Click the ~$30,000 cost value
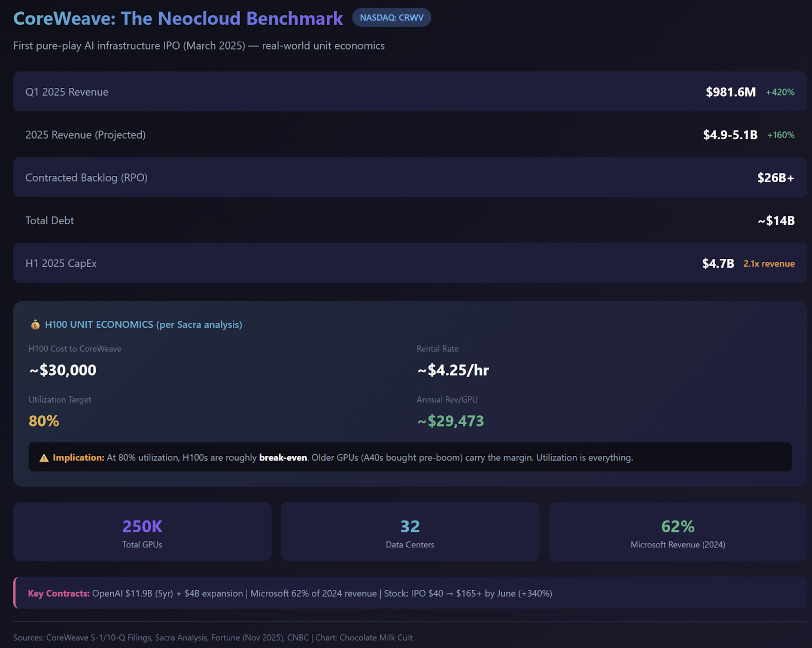 click(63, 370)
